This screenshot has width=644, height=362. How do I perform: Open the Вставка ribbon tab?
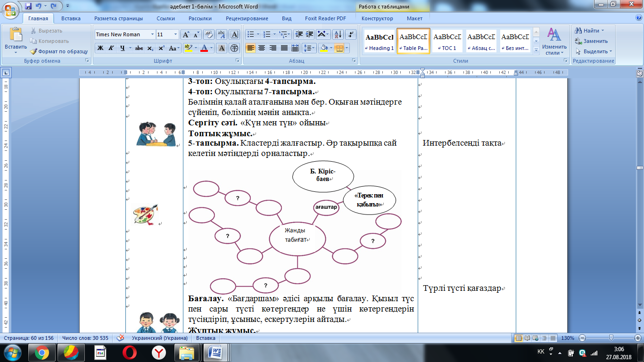[71, 18]
